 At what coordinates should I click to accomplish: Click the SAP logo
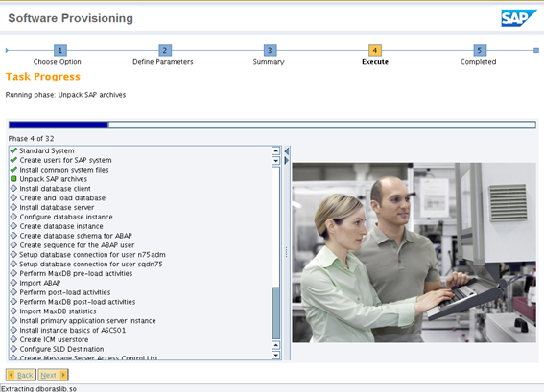tap(518, 18)
